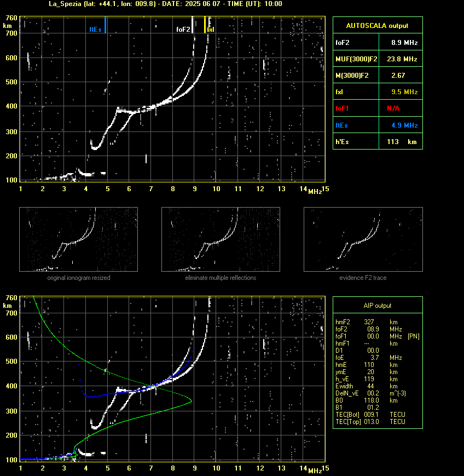Click the 'evidence F2 trace' caption

tap(363, 278)
